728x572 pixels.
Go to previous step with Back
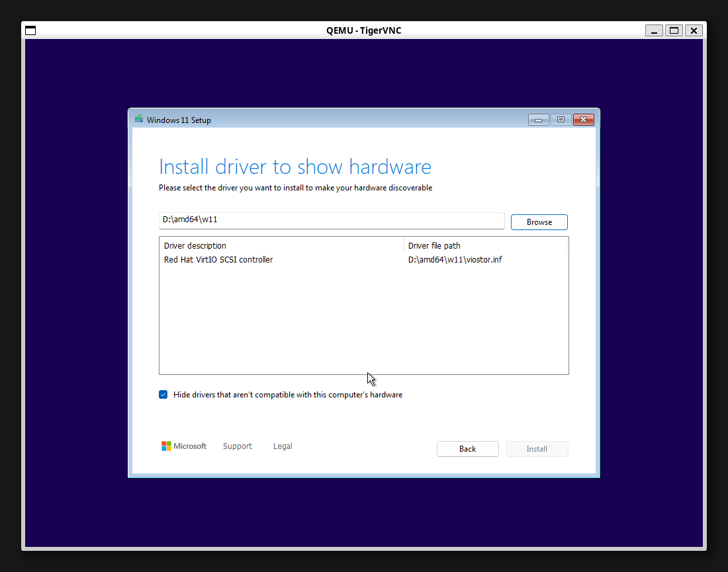[x=467, y=449]
